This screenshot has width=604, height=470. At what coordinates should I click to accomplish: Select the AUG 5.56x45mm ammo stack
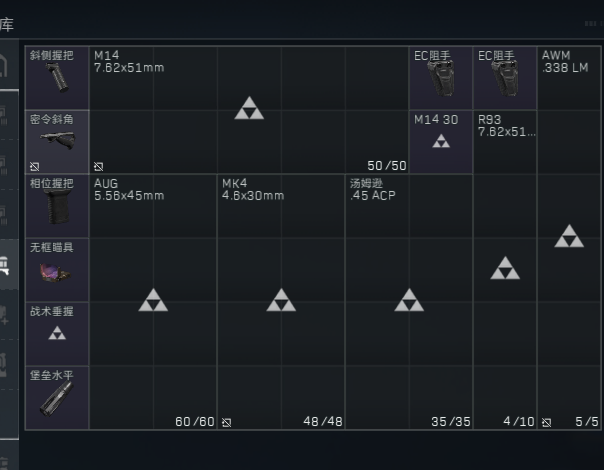(x=153, y=302)
